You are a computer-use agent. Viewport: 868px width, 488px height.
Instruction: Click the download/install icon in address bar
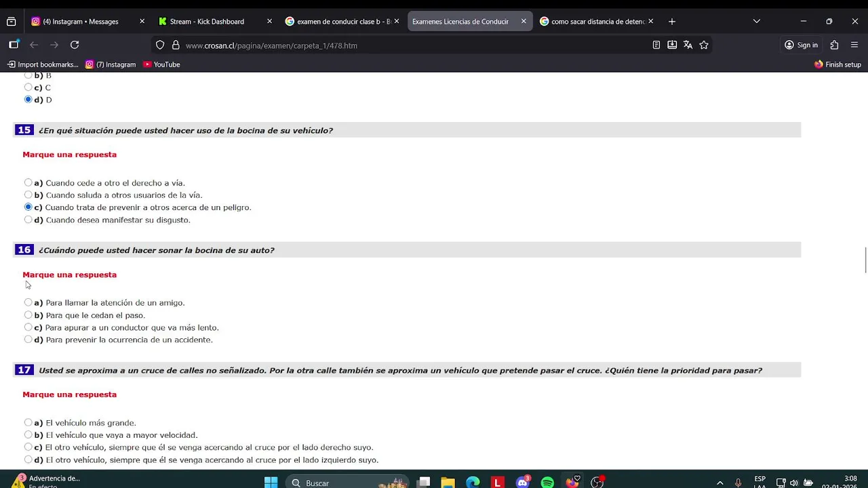[672, 45]
